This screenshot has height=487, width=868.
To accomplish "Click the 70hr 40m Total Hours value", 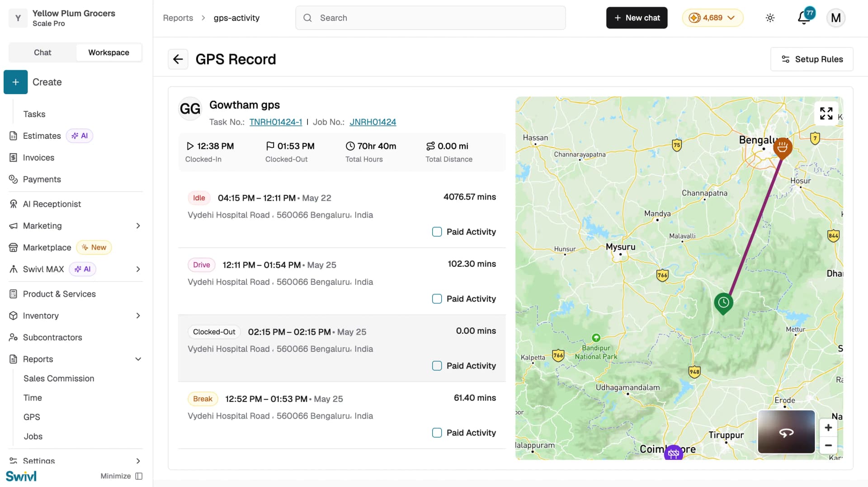I will point(377,146).
